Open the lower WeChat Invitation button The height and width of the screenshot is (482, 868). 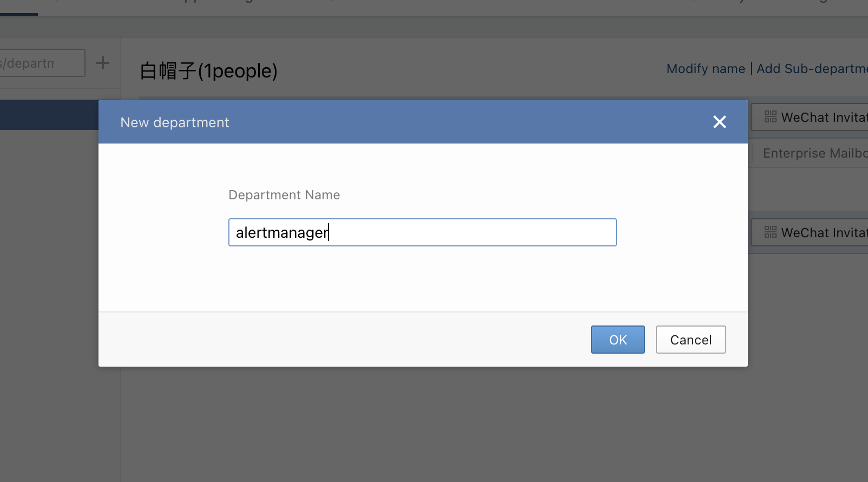point(810,232)
